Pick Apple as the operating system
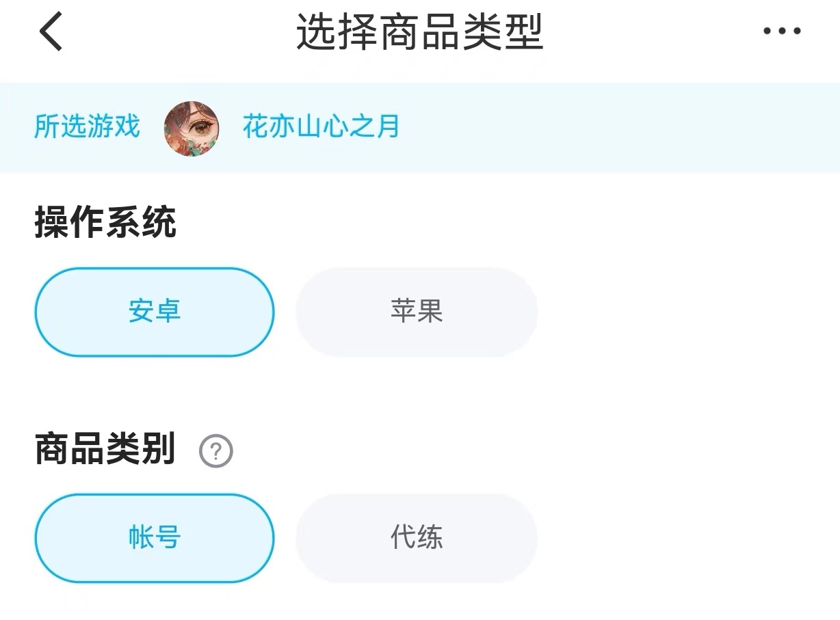This screenshot has width=840, height=620. point(417,312)
